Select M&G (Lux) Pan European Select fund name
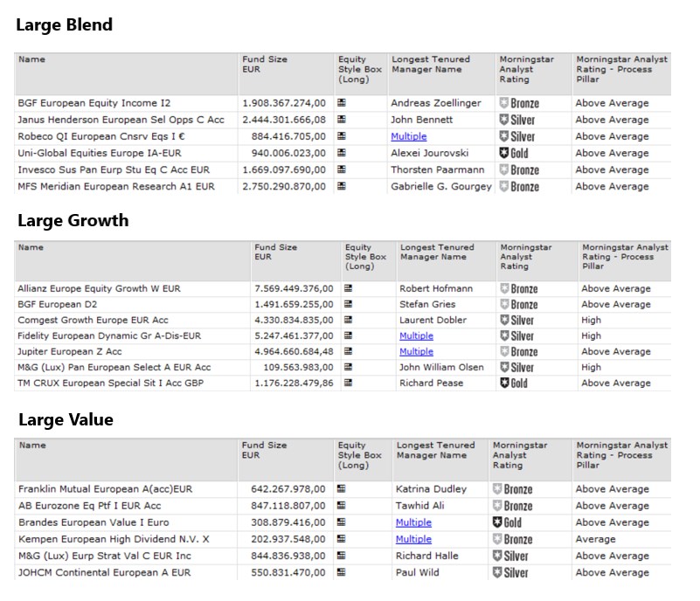 114,368
